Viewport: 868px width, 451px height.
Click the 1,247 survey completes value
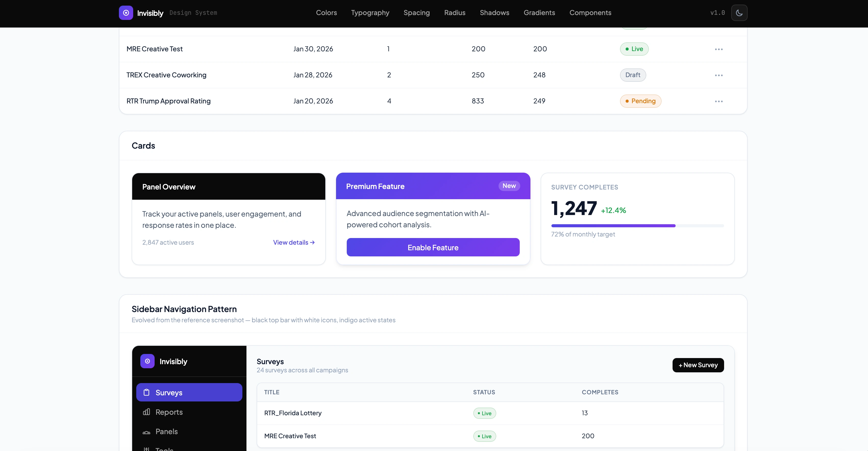[574, 208]
